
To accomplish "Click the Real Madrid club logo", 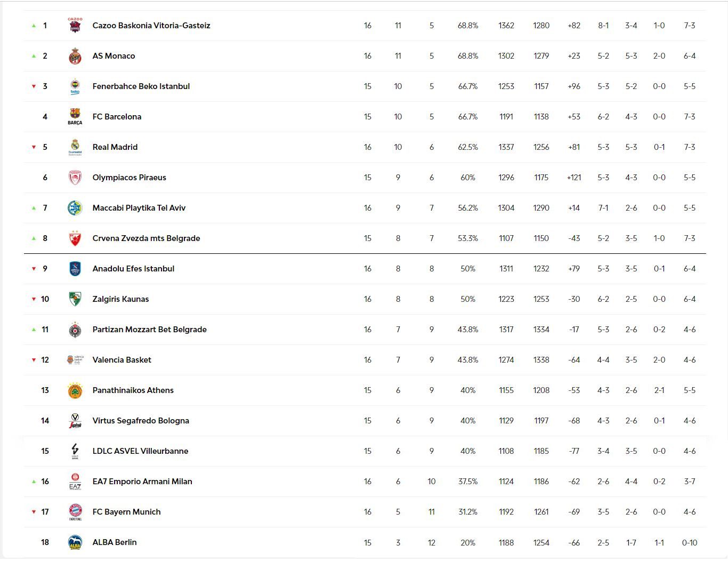I will (x=75, y=147).
